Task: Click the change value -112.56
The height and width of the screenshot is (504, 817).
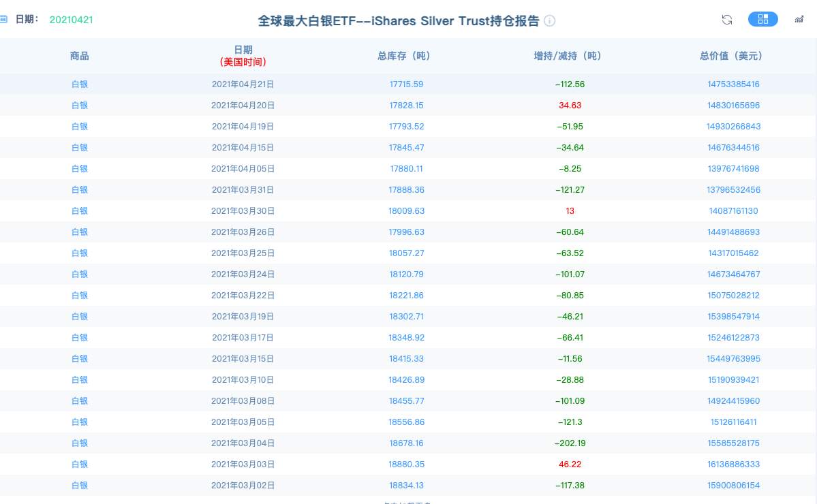Action: (570, 84)
